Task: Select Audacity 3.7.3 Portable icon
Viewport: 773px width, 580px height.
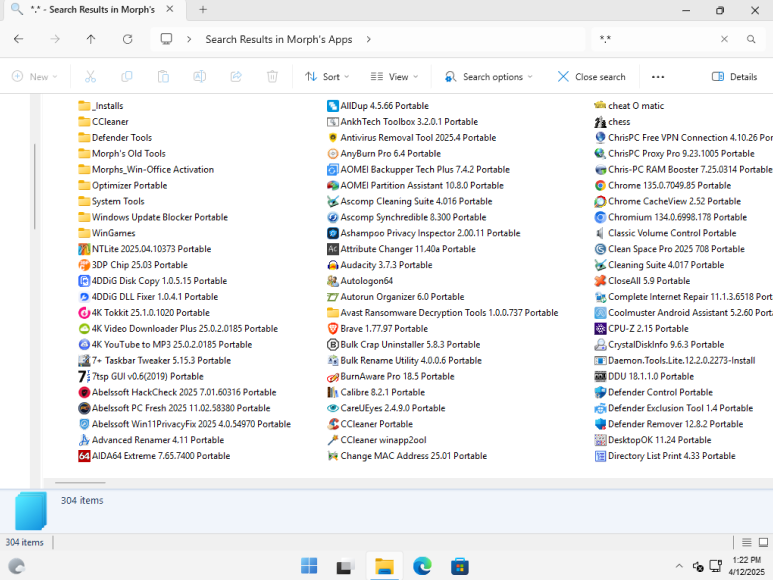Action: click(333, 265)
